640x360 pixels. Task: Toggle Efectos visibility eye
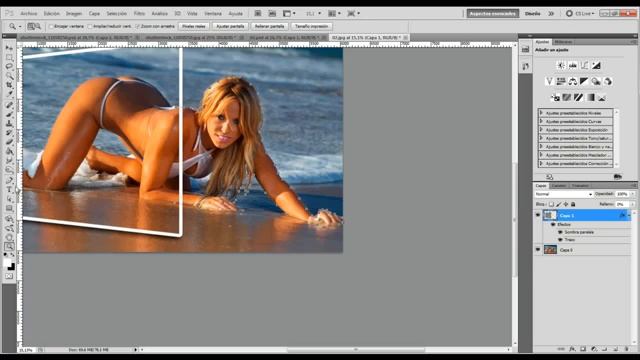tap(553, 224)
